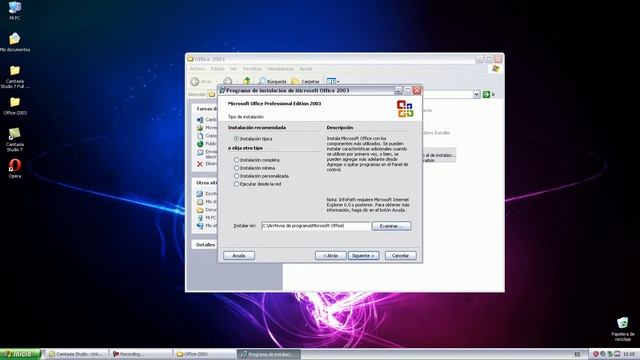Click the red X delete file icon
The image size is (640, 360).
click(200, 164)
